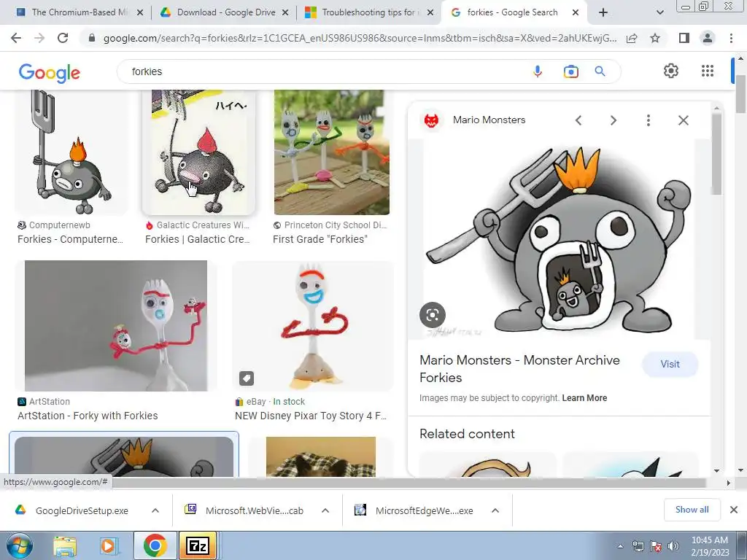Click the address bar URL

pos(360,38)
